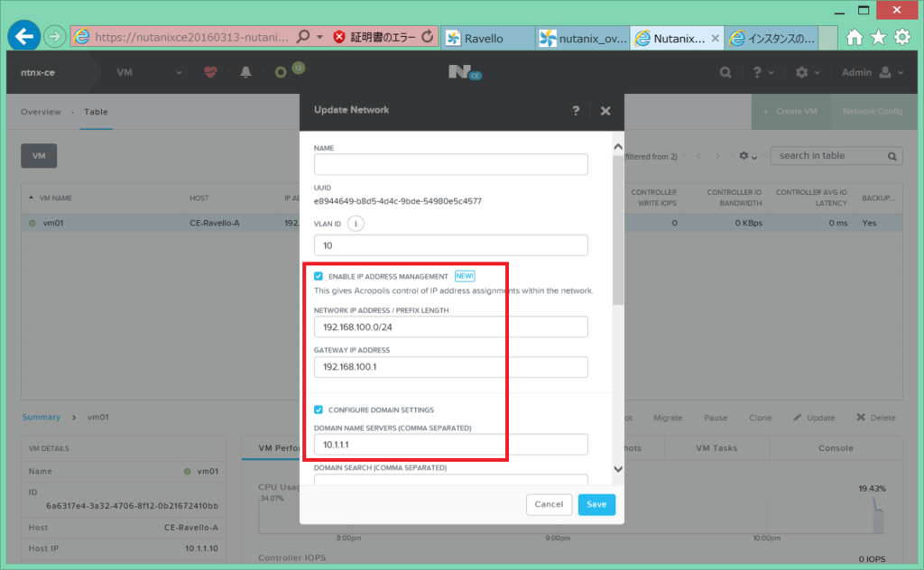924x570 pixels.
Task: Open favorites star icon
Action: (x=879, y=38)
